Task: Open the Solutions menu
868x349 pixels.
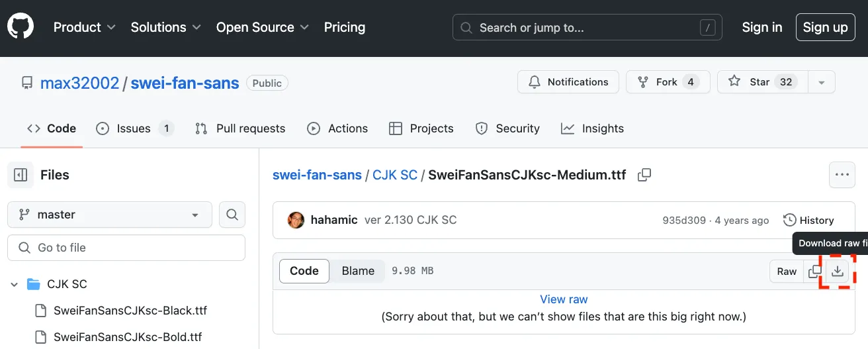Action: [165, 27]
